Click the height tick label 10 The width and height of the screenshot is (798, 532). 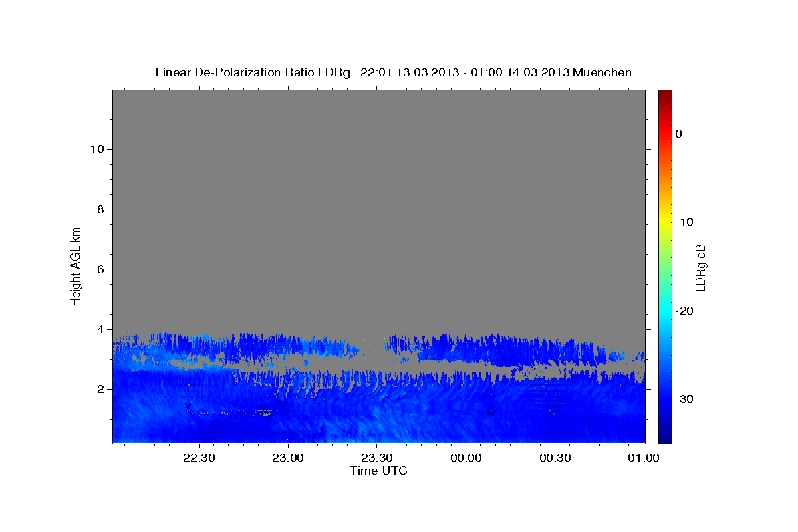pos(96,149)
